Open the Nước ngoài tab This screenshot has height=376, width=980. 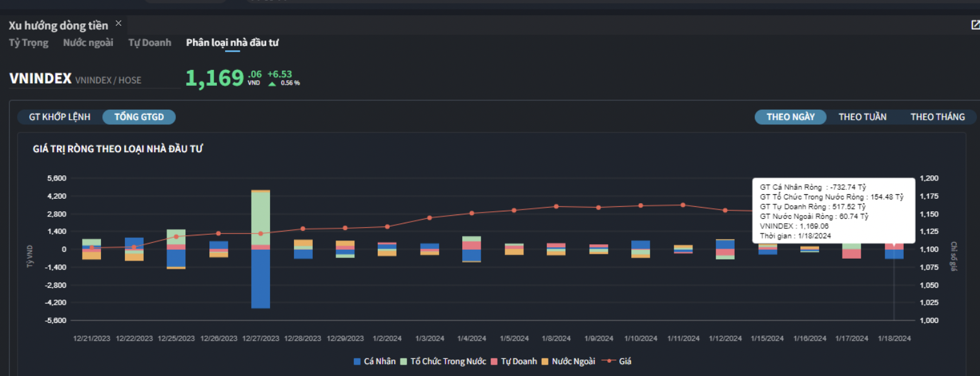tap(88, 43)
